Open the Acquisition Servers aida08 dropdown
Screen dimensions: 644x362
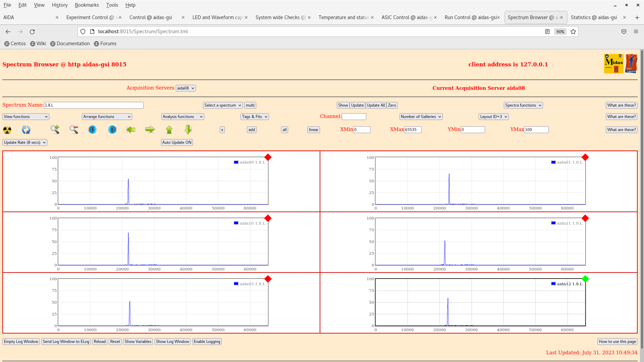point(185,88)
